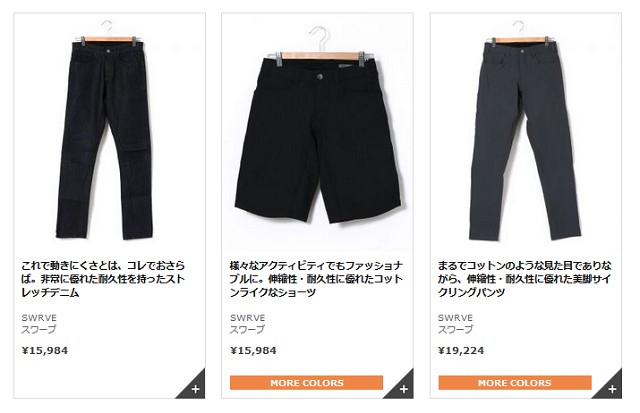The image size is (640, 413).
Task: Open MORE COLORS for gray cycling pants
Action: [515, 383]
